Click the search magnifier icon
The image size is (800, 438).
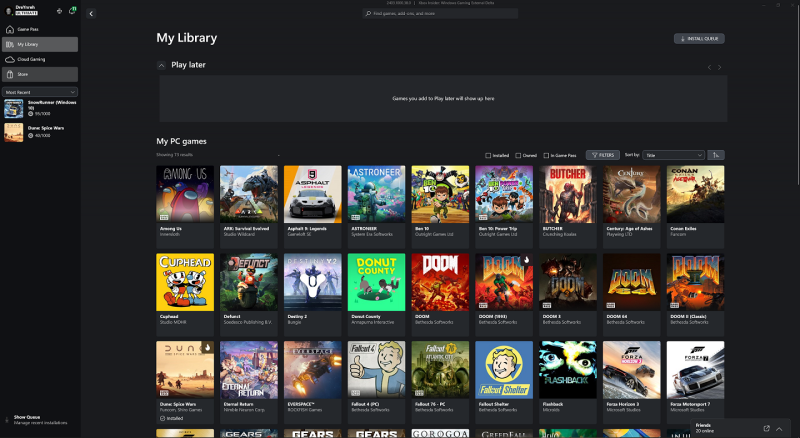point(368,14)
